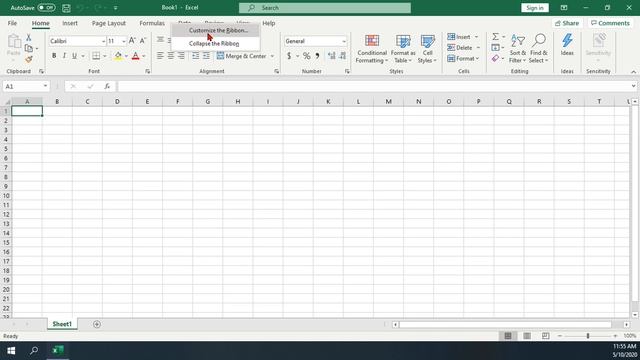Screen dimensions: 640x360
Task: Expand the Name Box dropdown
Action: pos(45,86)
